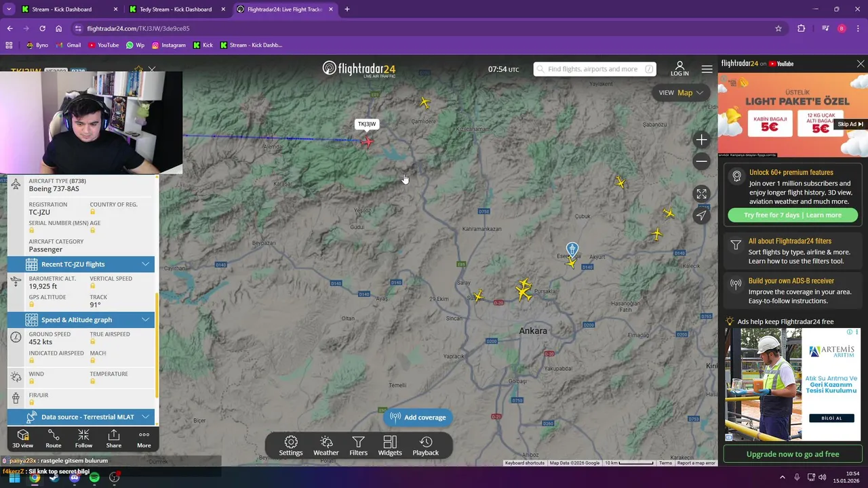Close the Flightradar24 YouTube sidebar
Screen dimensions: 868x488
tap(861, 64)
